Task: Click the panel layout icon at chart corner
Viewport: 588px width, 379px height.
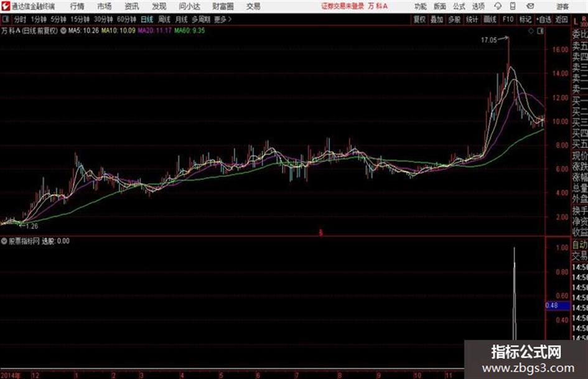Action: [x=540, y=31]
